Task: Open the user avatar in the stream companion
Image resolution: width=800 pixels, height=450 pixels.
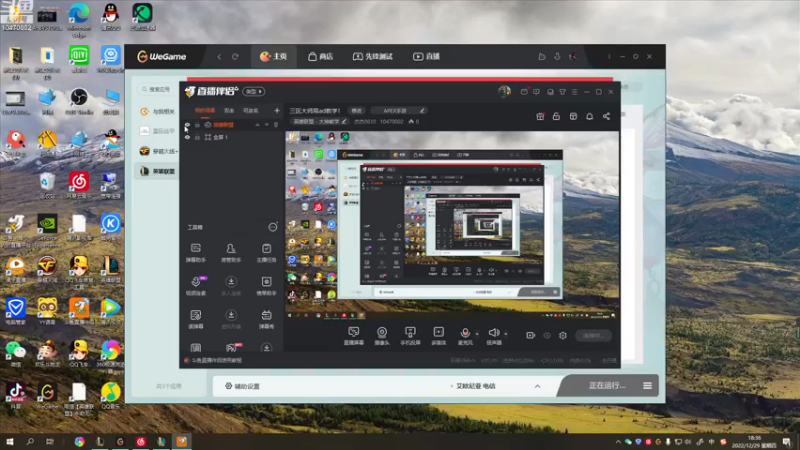Action: point(505,91)
